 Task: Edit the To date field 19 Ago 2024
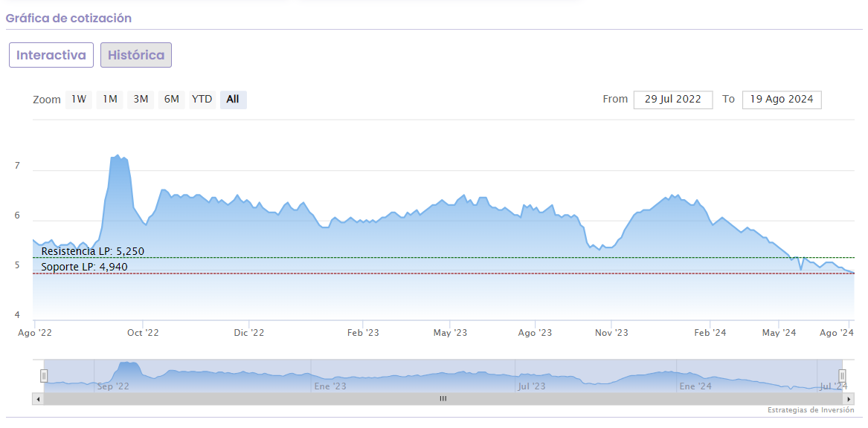click(782, 100)
